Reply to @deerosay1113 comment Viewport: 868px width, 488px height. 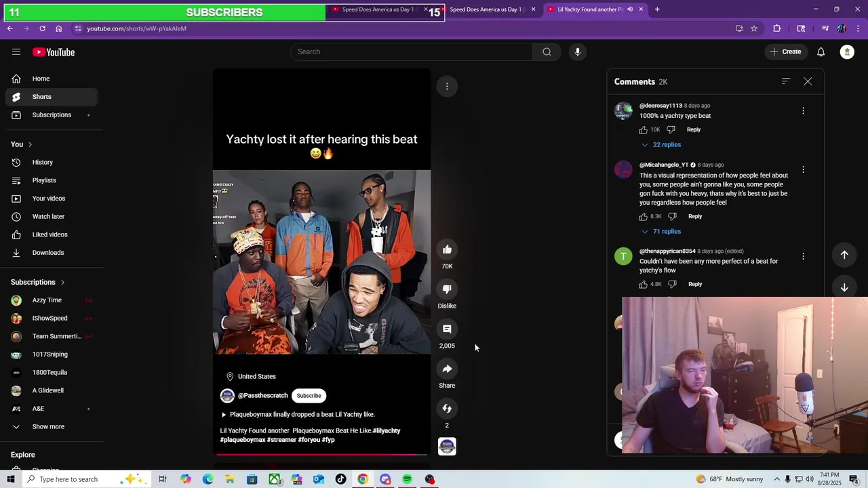pos(694,129)
